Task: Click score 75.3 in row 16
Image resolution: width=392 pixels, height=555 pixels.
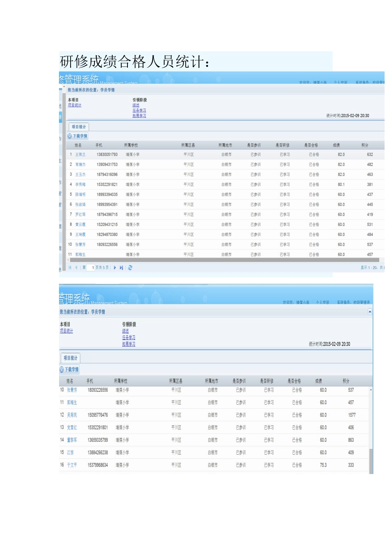Action: point(323,465)
